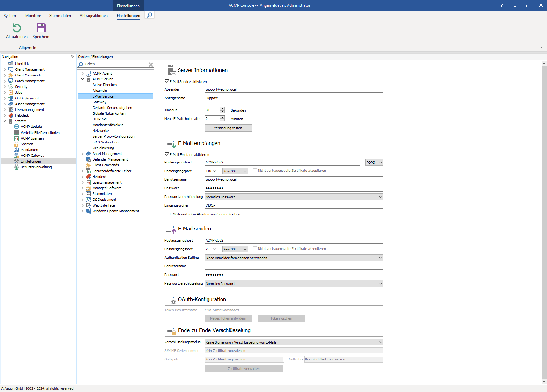The width and height of the screenshot is (547, 392).
Task: Open the search magnifier in the ribbon
Action: (x=149, y=15)
